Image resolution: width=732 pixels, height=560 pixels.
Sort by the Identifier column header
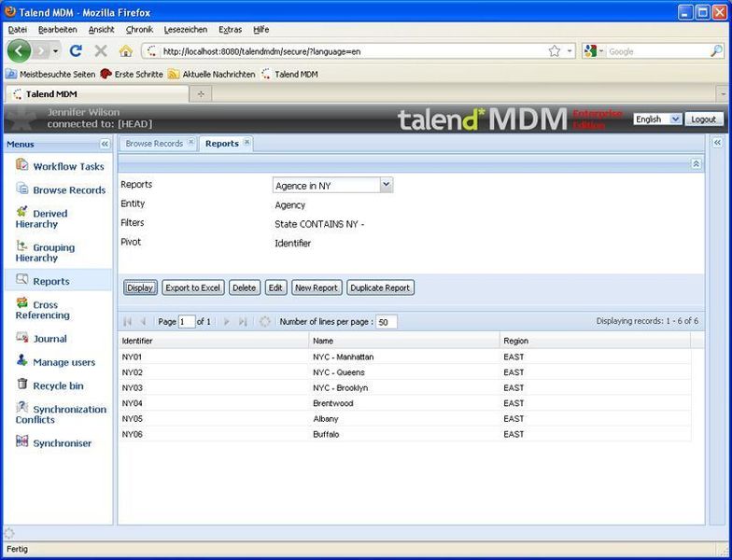pyautogui.click(x=213, y=341)
